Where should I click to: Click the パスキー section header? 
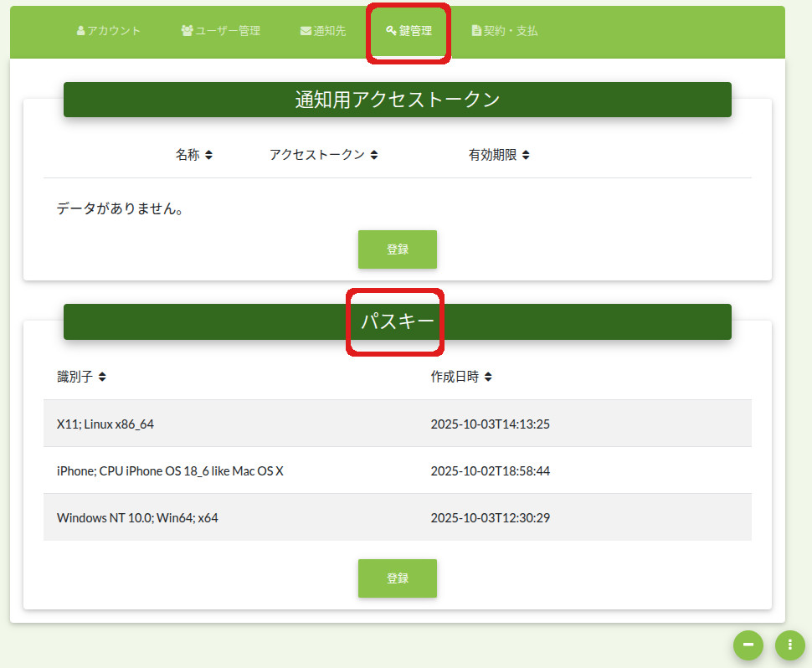point(397,321)
